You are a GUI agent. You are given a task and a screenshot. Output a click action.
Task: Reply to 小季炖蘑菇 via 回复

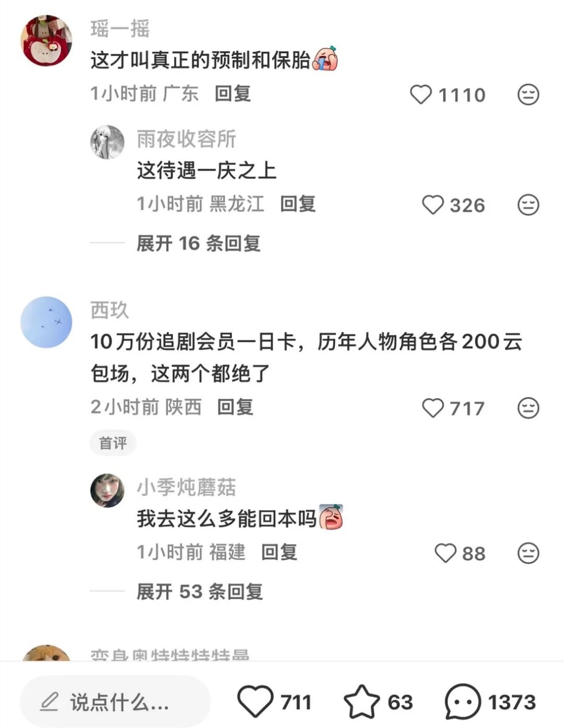pos(279,552)
